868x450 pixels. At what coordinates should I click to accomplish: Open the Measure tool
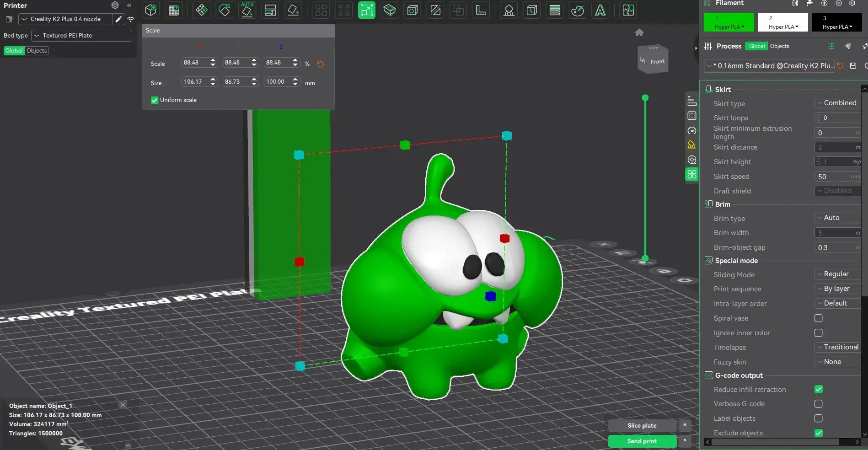click(481, 10)
